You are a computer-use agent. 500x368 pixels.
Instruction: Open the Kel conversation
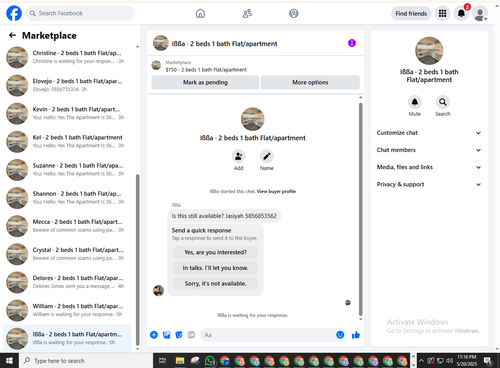click(68, 141)
